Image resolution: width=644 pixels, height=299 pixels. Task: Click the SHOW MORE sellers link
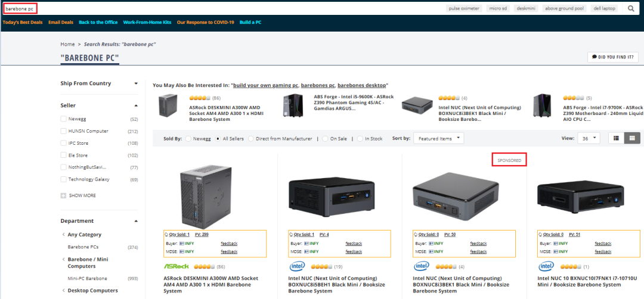point(82,195)
